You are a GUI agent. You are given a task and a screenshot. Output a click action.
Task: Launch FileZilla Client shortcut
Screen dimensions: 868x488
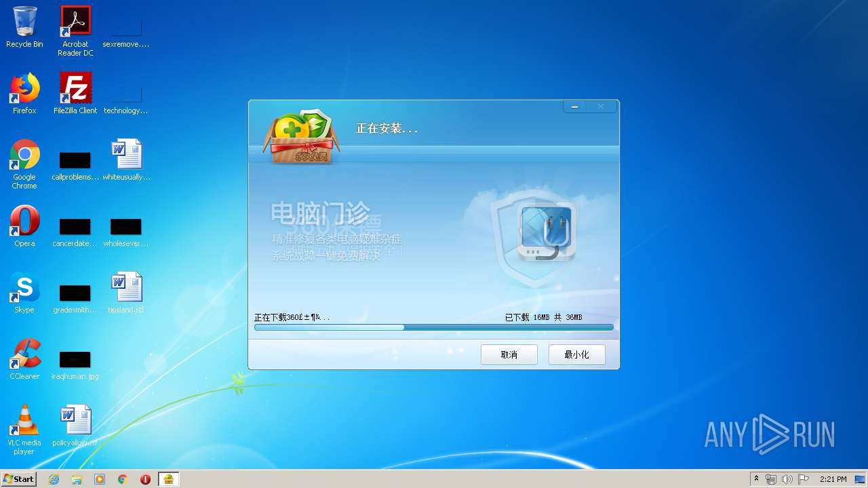coord(75,94)
